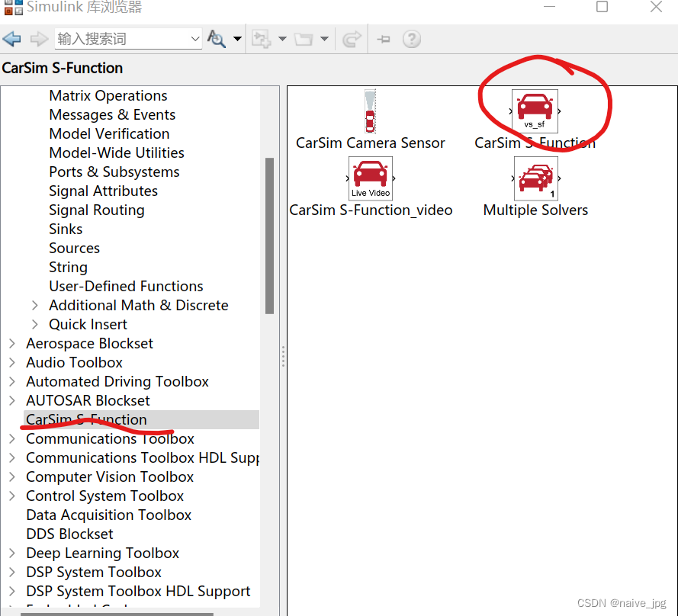Expand the Additional Math & Discrete node
This screenshot has height=616, width=678.
coord(35,305)
